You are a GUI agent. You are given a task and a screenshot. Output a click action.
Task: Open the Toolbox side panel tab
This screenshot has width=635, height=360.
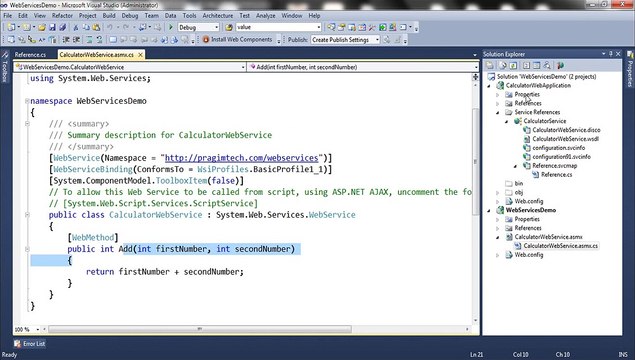tap(5, 67)
